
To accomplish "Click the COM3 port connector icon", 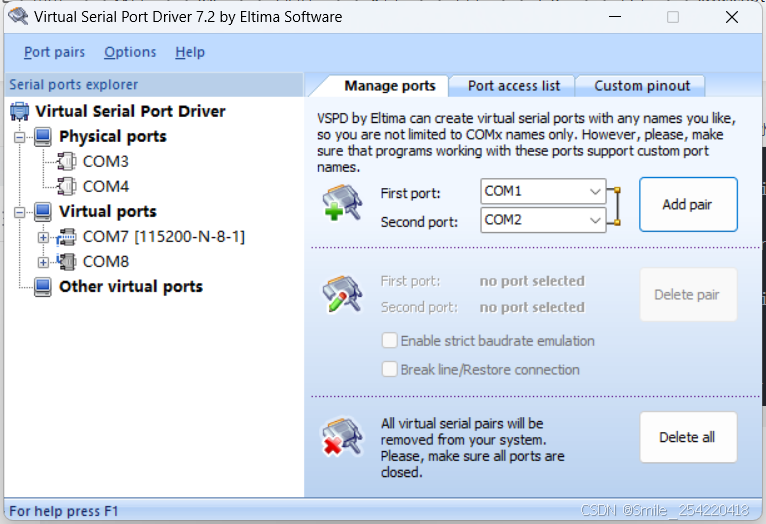I will (x=67, y=161).
